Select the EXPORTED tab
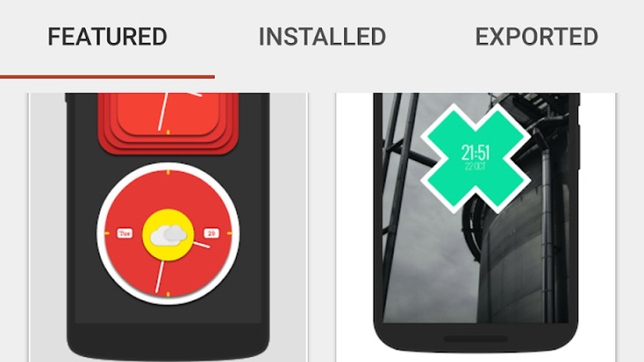Viewport: 644px width, 362px height. coord(537,36)
